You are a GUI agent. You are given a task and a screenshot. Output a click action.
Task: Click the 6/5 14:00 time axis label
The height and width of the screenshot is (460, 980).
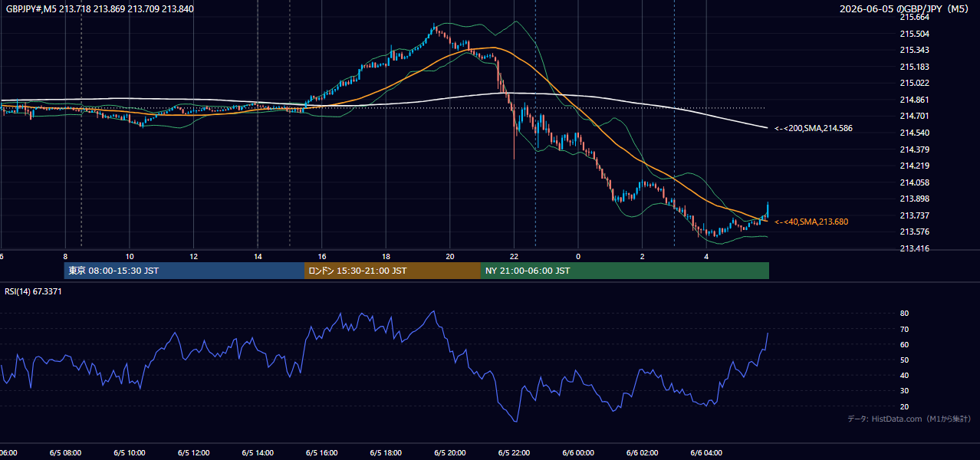(258, 453)
